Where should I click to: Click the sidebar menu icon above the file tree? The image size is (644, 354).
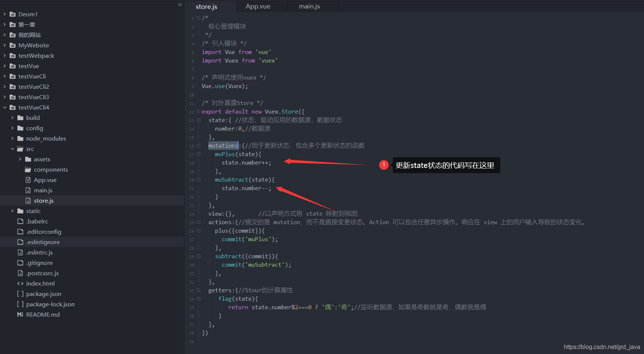coord(180,5)
